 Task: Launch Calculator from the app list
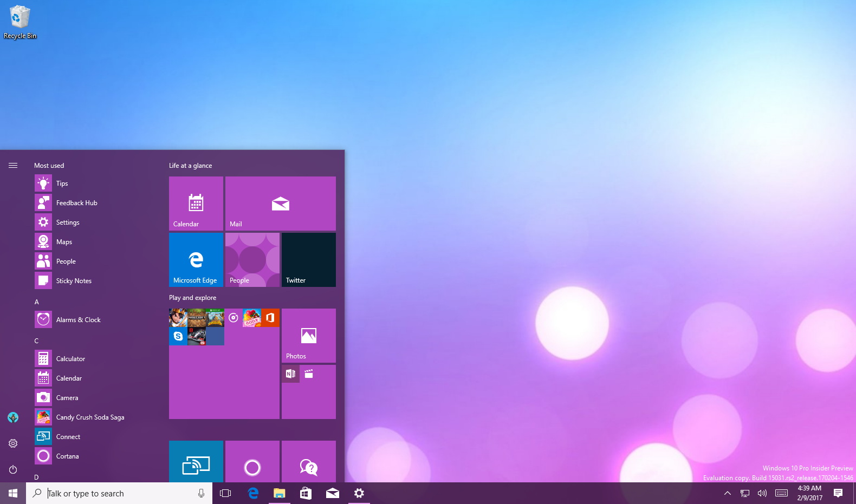pyautogui.click(x=98, y=359)
